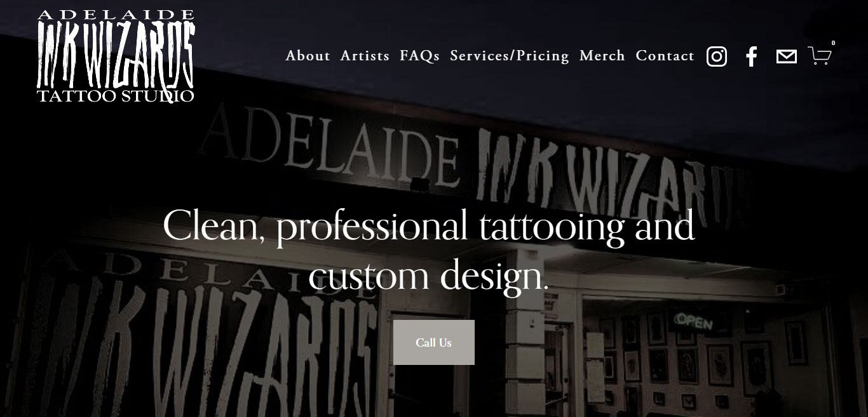The image size is (868, 417).
Task: Select FAQs in the navigation
Action: tap(419, 56)
